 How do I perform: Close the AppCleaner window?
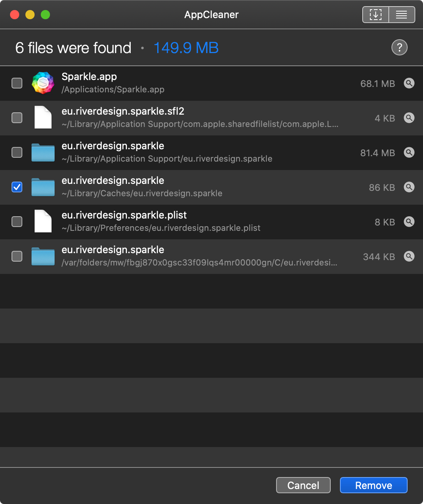coord(15,15)
